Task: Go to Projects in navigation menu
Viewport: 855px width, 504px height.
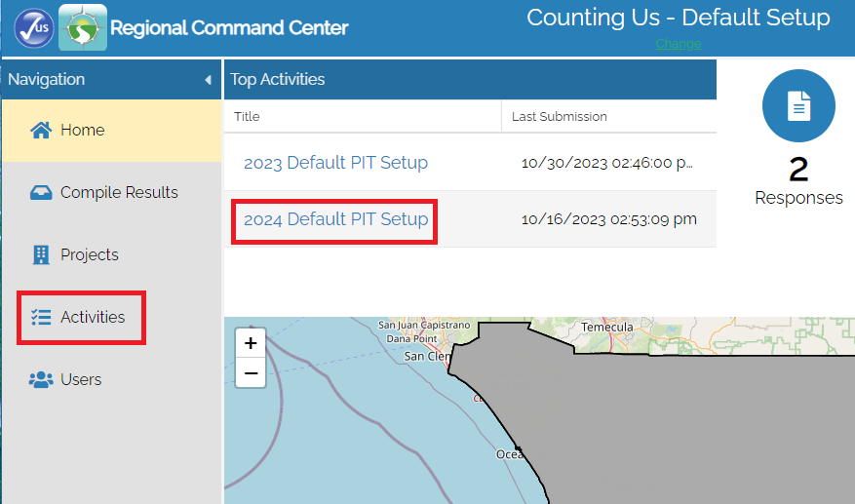Action: pyautogui.click(x=89, y=255)
